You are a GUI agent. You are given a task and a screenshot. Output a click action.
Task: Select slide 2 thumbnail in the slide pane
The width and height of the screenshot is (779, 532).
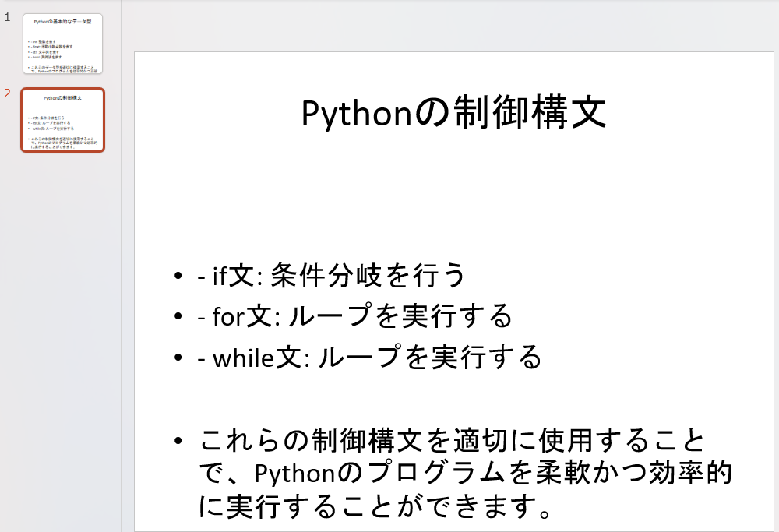click(x=65, y=121)
